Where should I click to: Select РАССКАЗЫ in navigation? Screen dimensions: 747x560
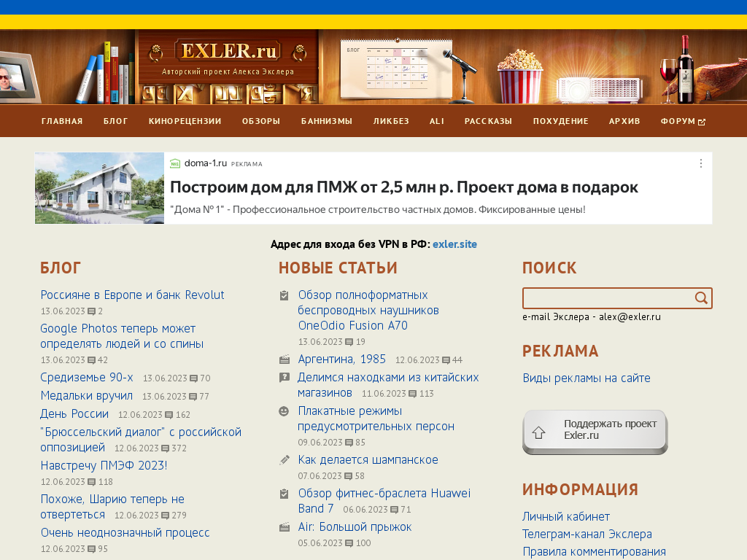488,121
